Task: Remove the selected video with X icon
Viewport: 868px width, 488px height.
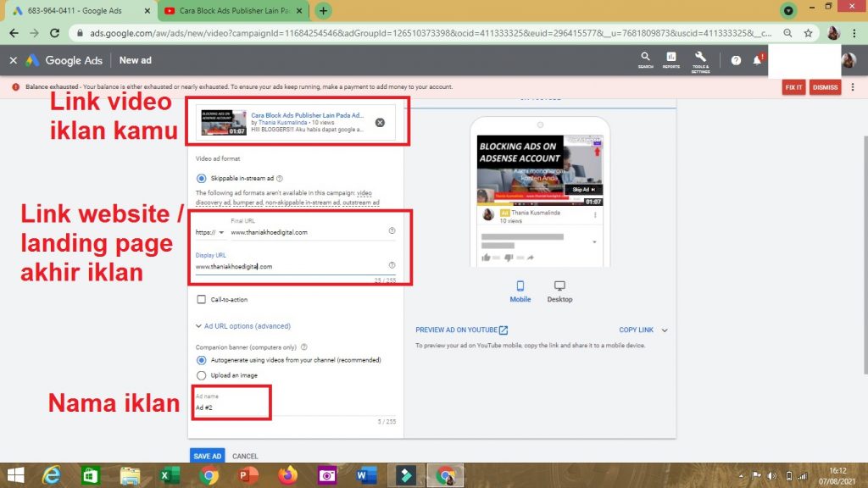Action: [x=380, y=123]
